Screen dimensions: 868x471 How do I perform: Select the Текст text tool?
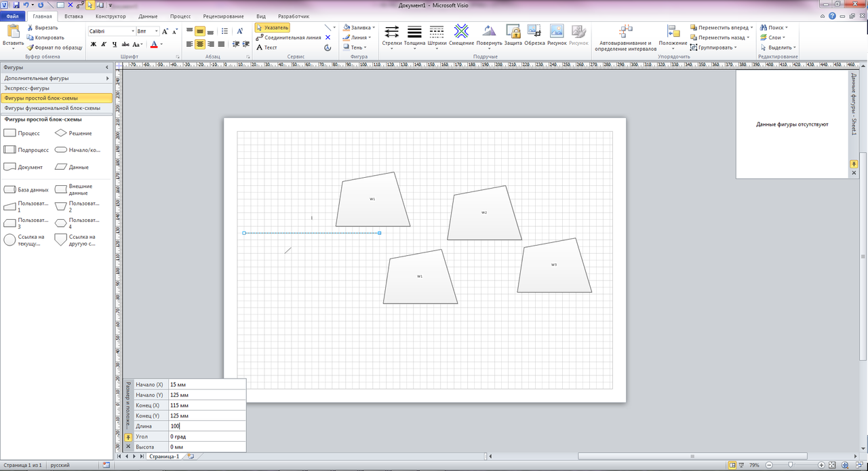coord(267,48)
